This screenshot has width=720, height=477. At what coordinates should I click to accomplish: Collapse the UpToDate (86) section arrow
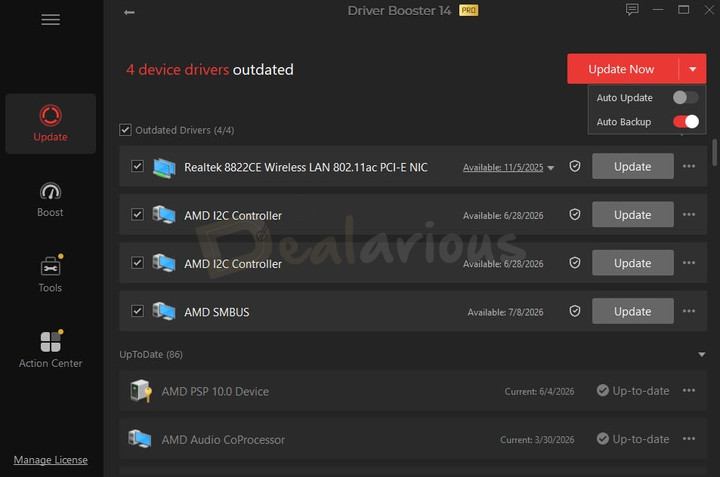pos(701,354)
